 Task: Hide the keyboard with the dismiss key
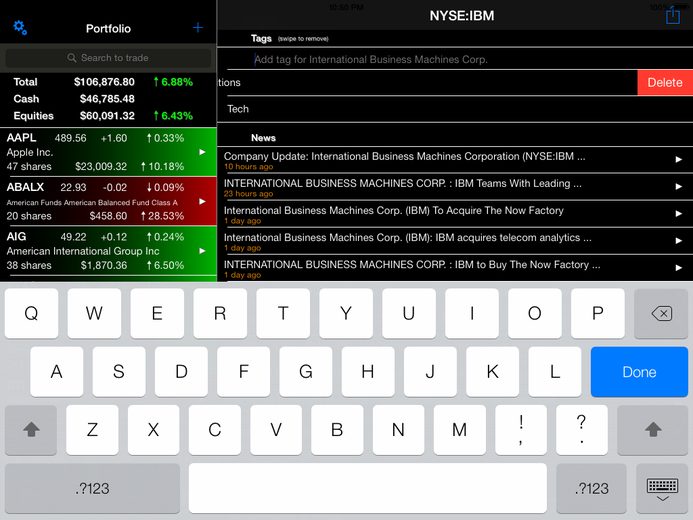click(x=662, y=489)
